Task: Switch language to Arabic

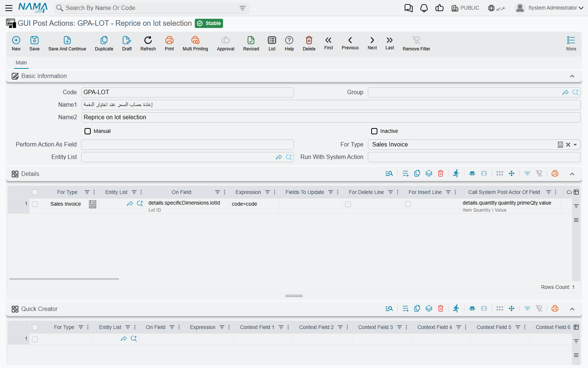Action: [x=497, y=8]
